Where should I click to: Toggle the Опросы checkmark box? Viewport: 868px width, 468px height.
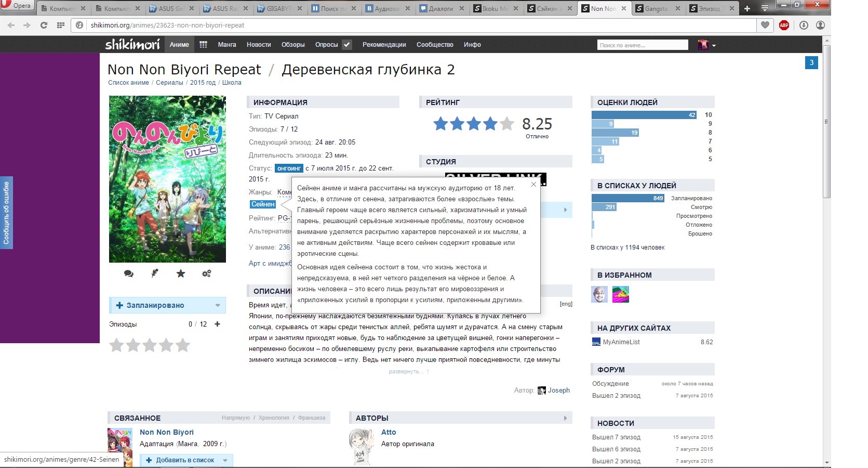click(347, 45)
